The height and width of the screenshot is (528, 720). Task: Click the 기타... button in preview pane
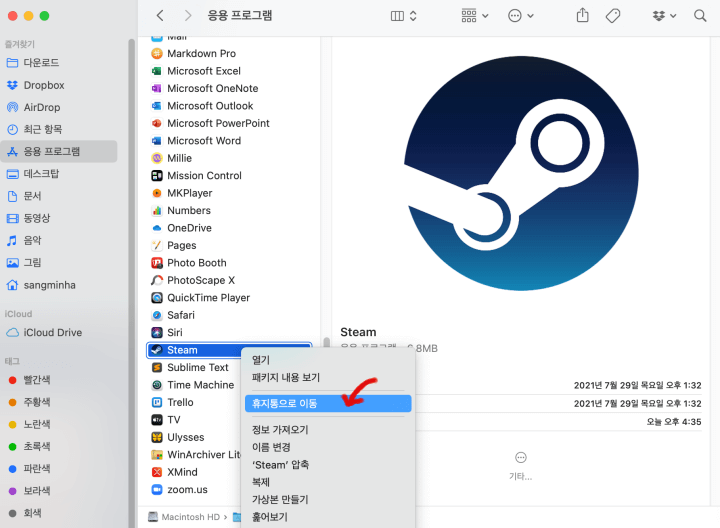(x=520, y=466)
